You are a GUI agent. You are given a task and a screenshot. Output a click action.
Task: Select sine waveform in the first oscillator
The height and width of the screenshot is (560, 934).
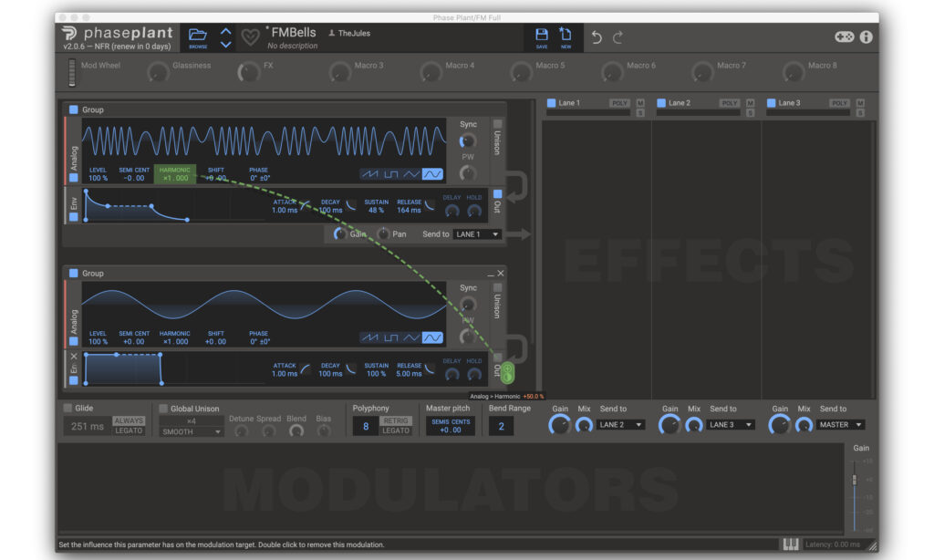coord(432,174)
